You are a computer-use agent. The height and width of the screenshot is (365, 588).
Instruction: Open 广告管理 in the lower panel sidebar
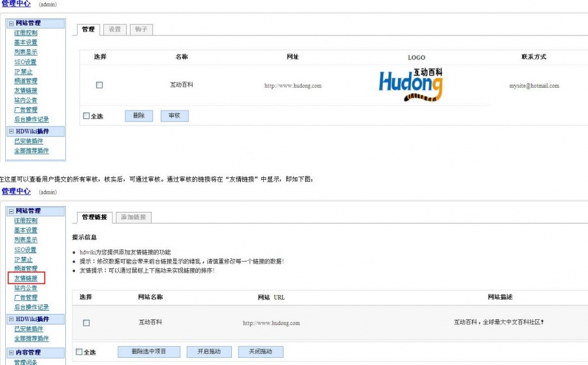pyautogui.click(x=26, y=298)
